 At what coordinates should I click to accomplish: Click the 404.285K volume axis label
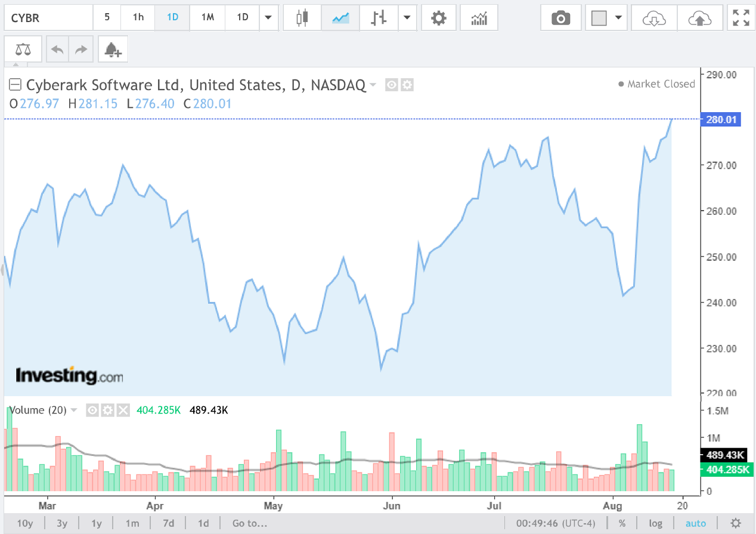click(x=728, y=470)
